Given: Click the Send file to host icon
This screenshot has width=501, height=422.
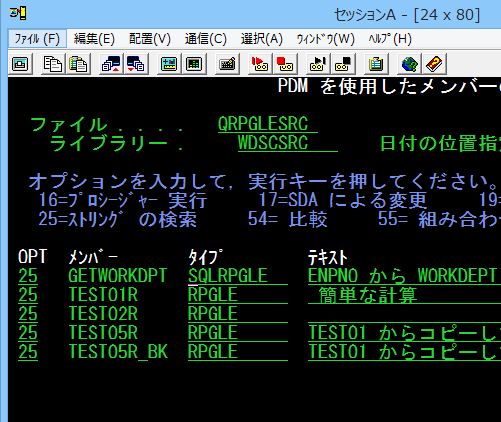Looking at the screenshot, I should [111, 63].
